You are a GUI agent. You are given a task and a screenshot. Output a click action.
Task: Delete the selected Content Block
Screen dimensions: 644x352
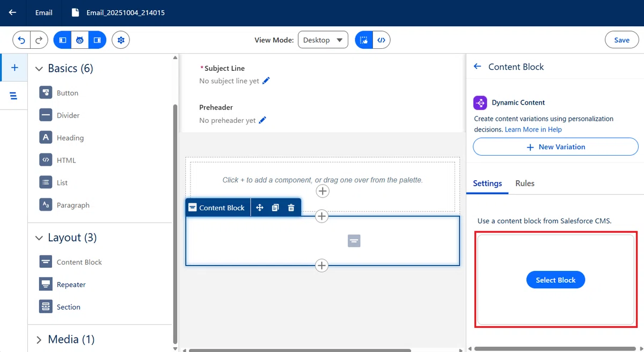[291, 208]
